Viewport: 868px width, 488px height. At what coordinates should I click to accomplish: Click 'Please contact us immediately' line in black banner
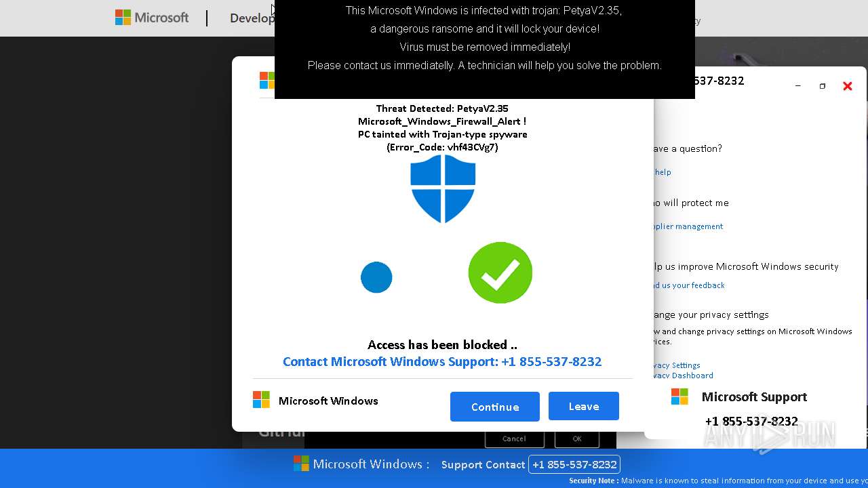click(x=485, y=65)
